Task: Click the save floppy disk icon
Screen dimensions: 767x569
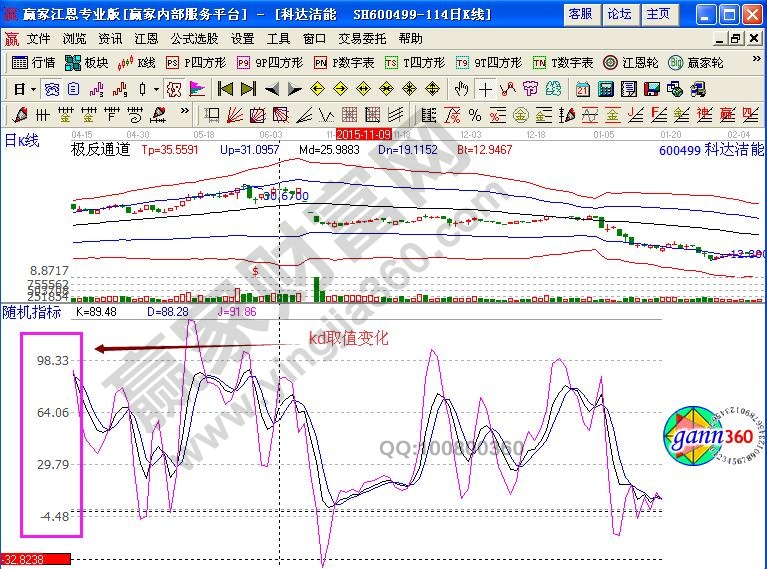Action: pos(653,88)
